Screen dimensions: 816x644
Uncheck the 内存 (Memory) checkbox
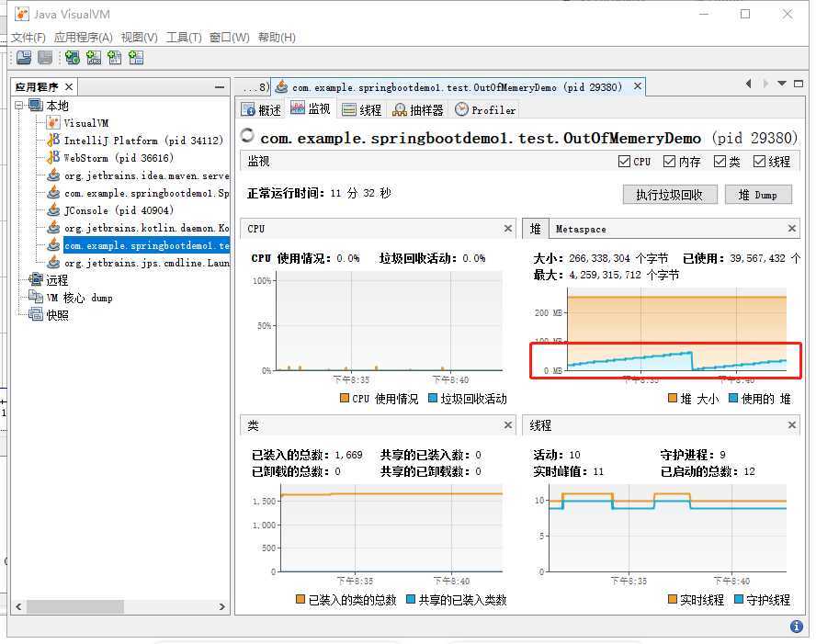[x=669, y=162]
